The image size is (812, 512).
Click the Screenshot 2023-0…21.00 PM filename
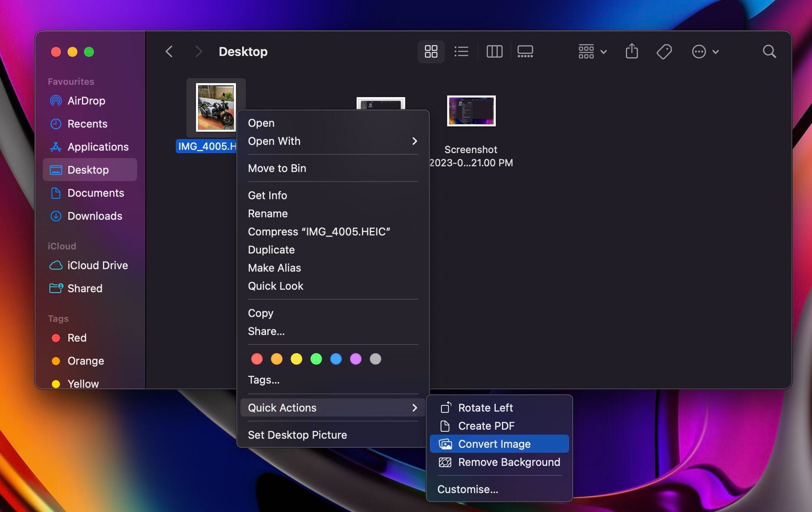point(471,156)
